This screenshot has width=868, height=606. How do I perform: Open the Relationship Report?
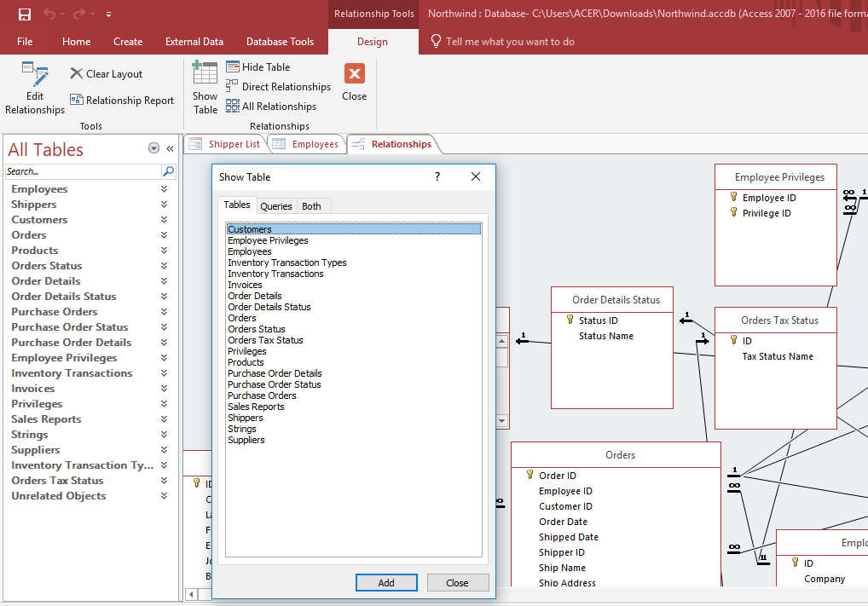tap(122, 101)
